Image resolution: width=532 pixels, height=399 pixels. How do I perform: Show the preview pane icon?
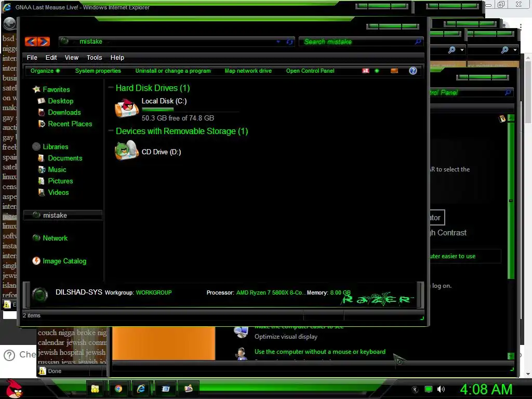tap(394, 71)
